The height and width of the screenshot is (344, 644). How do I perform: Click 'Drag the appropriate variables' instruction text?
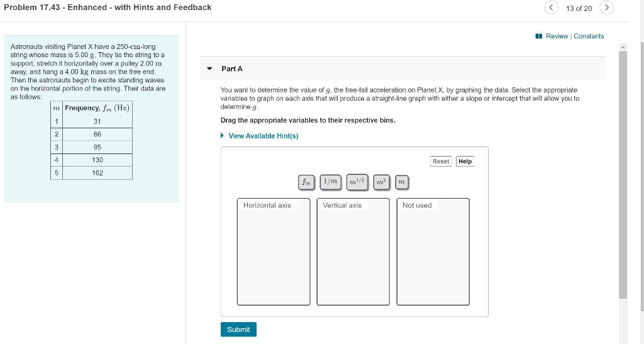click(308, 120)
